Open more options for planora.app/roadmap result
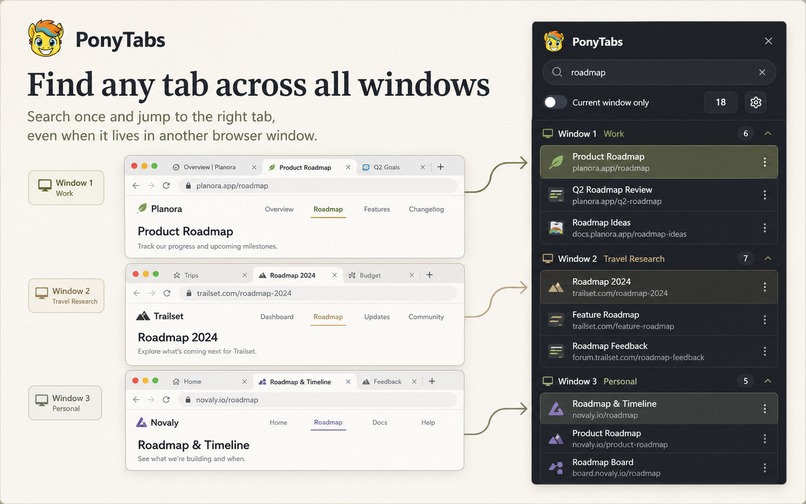The height and width of the screenshot is (504, 806). pos(764,162)
